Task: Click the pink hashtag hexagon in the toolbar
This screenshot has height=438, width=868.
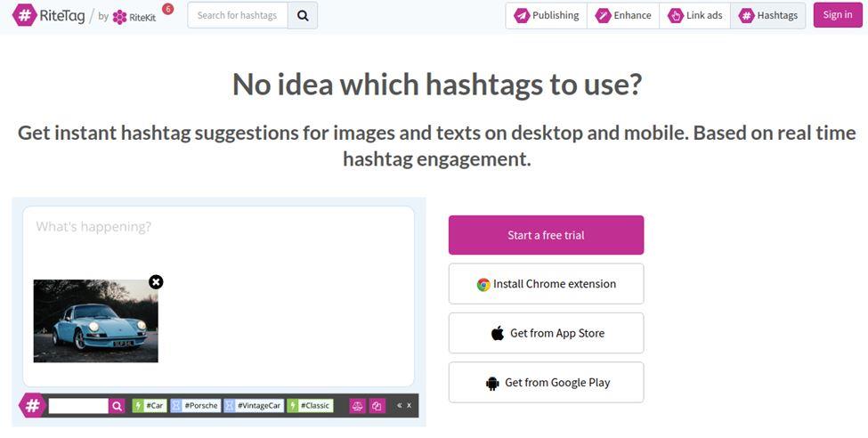Action: coord(33,406)
